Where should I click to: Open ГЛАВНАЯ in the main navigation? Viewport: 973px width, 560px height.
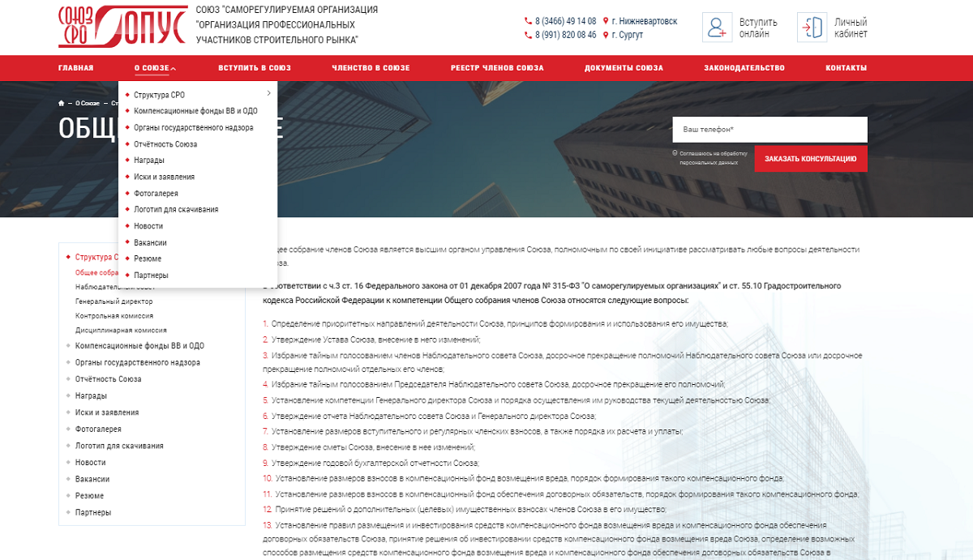pyautogui.click(x=75, y=68)
